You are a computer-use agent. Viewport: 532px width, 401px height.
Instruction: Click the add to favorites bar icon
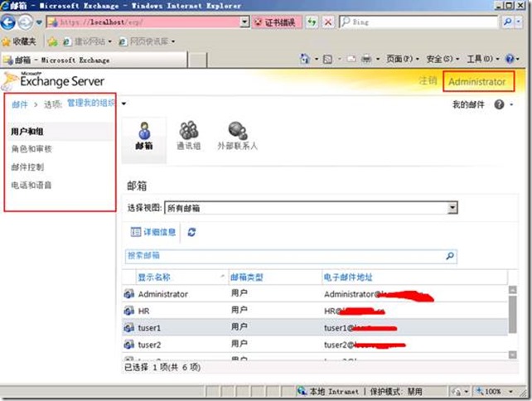pyautogui.click(x=52, y=41)
